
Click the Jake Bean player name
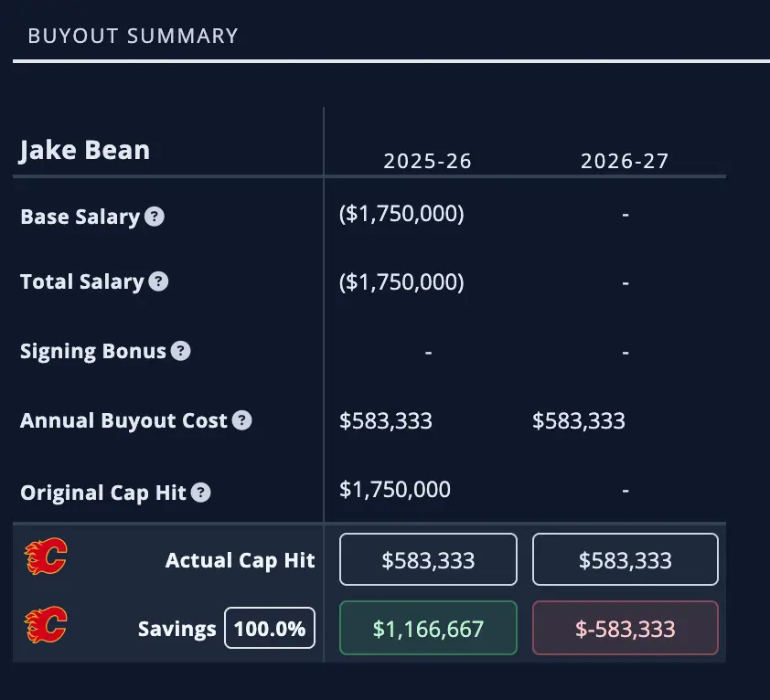coord(84,150)
